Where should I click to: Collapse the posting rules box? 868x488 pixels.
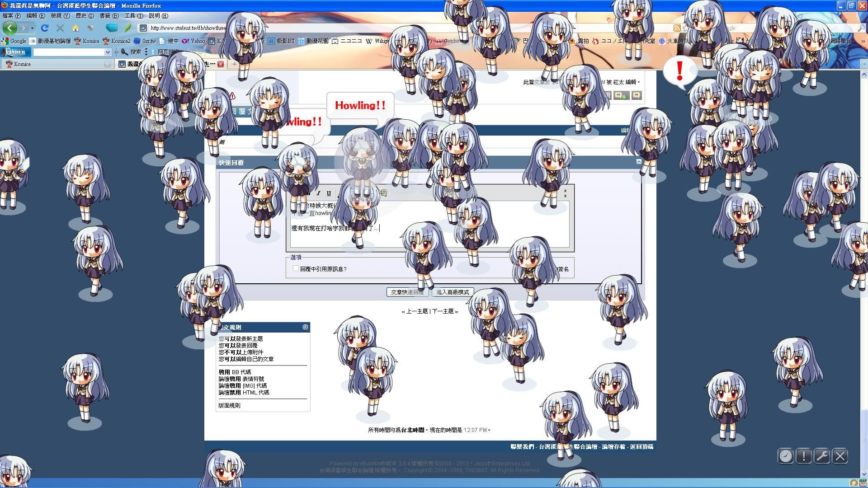point(305,327)
